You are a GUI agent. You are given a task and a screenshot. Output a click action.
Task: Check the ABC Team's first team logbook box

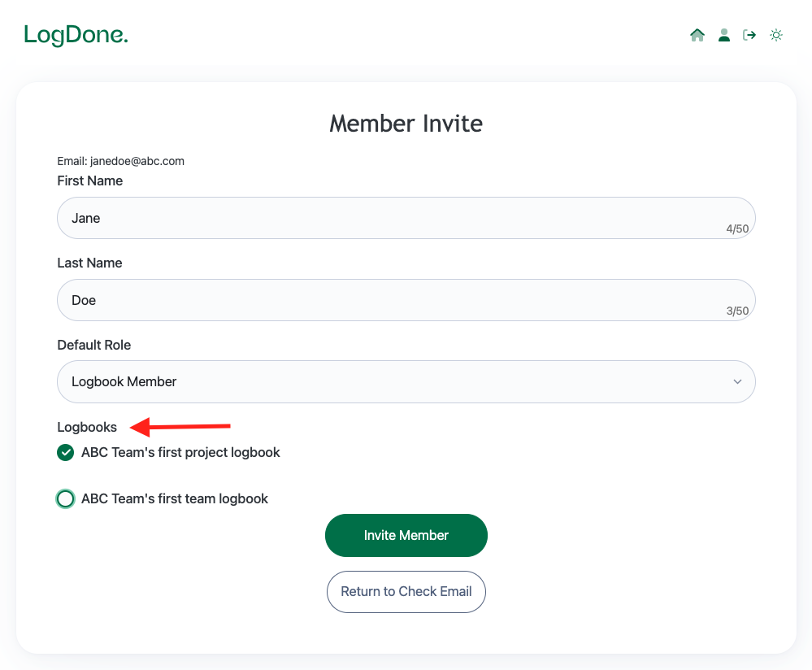coord(66,498)
